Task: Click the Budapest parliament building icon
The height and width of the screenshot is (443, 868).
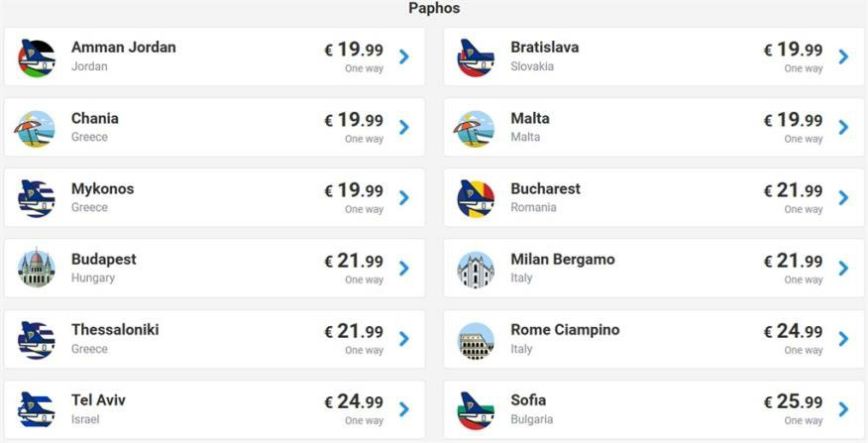Action: 37,269
